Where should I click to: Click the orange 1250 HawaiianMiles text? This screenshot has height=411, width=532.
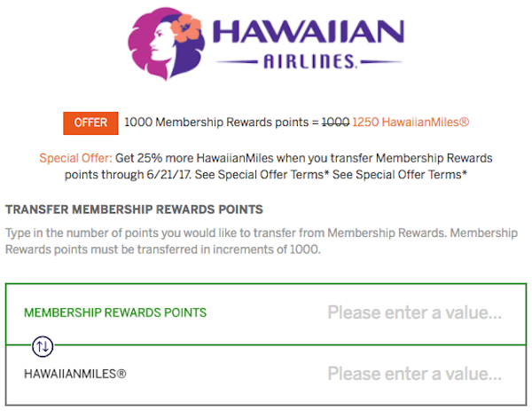(411, 122)
